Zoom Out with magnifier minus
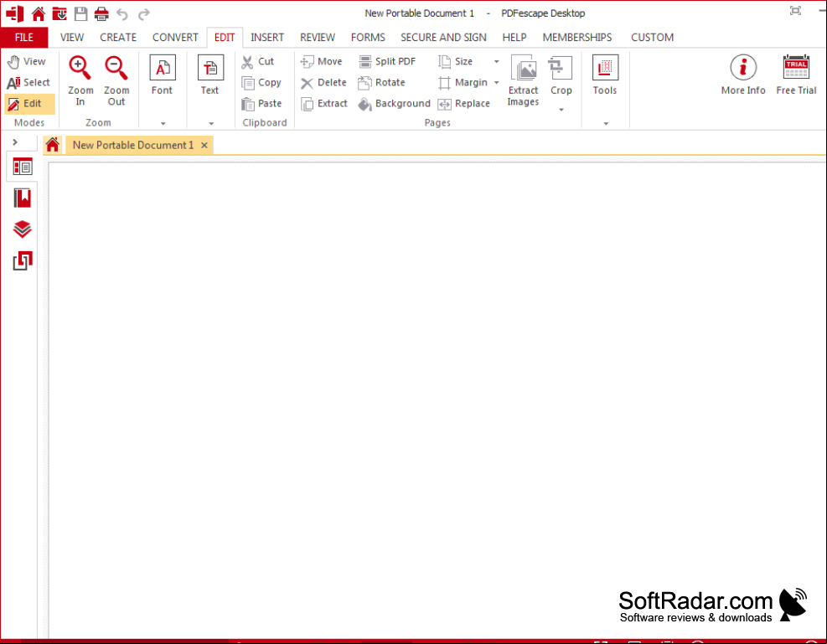 [116, 80]
